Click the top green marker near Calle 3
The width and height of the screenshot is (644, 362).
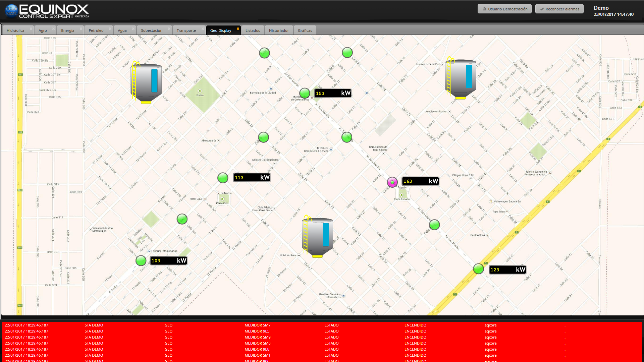[x=264, y=53]
